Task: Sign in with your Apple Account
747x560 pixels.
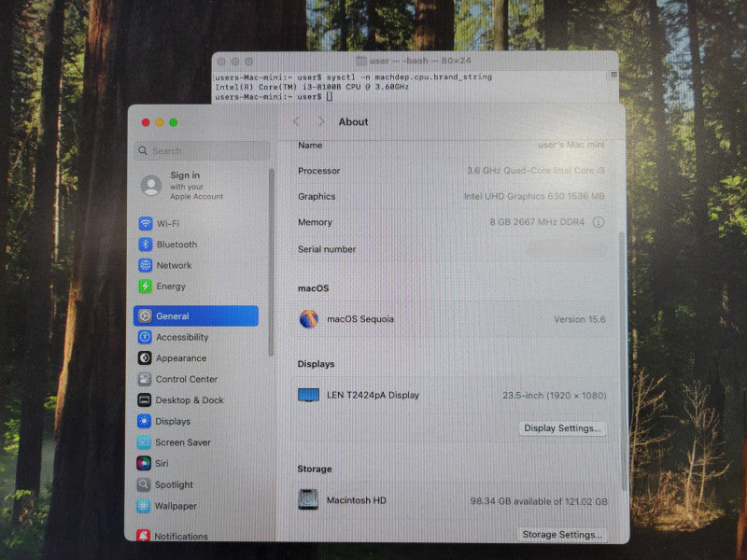Action: pyautogui.click(x=197, y=185)
